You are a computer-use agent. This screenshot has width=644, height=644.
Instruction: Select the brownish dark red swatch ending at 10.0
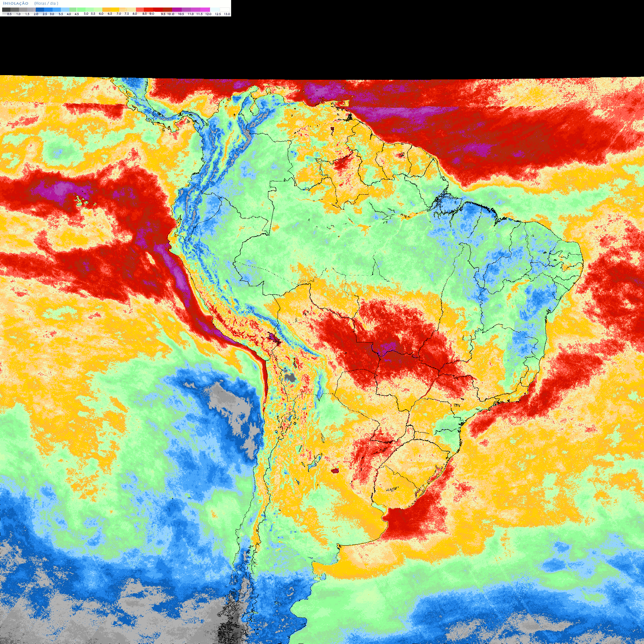(x=167, y=10)
